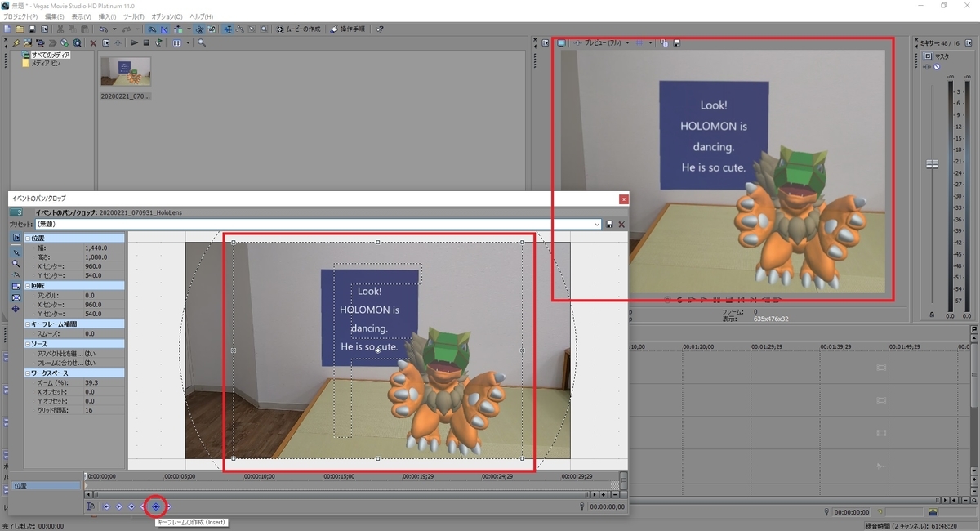Image resolution: width=980 pixels, height=531 pixels.
Task: Start media preview in Project Media toolbar
Action: point(133,42)
